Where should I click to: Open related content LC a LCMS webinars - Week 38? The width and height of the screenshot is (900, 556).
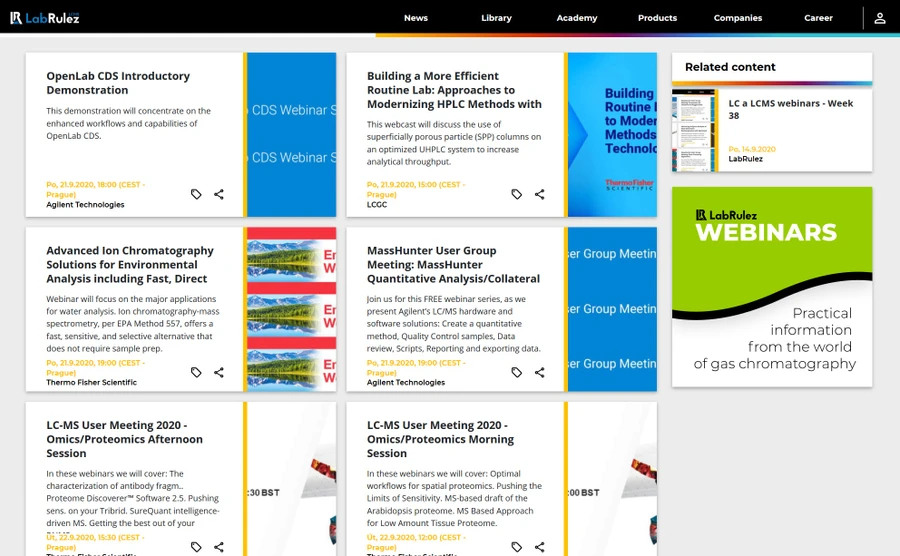790,109
